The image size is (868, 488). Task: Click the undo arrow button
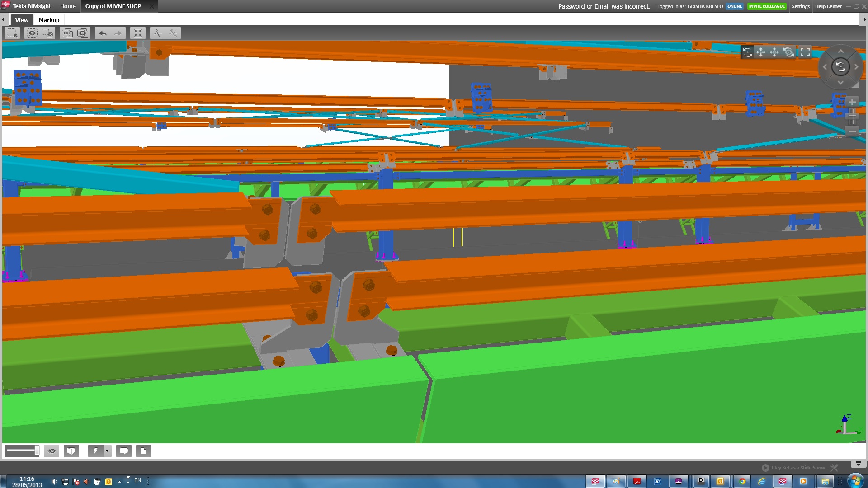coord(103,33)
